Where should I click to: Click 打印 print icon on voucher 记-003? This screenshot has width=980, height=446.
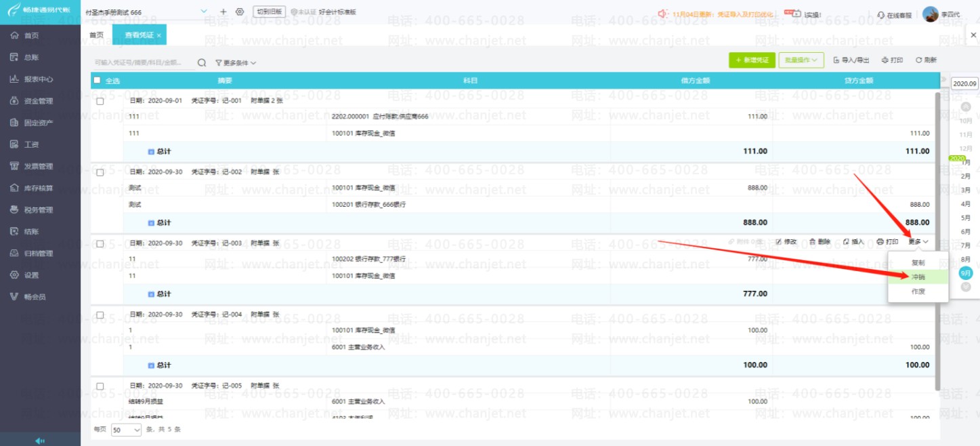887,242
